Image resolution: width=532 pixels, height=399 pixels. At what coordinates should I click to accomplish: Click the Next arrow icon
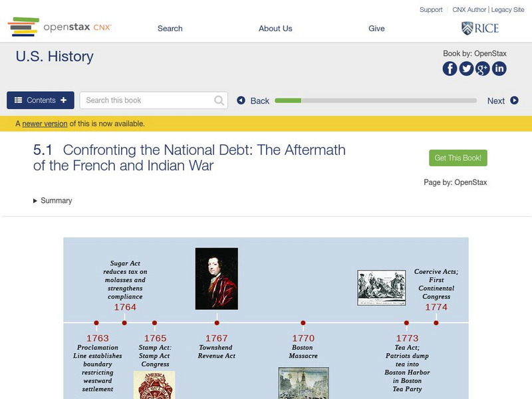click(514, 100)
